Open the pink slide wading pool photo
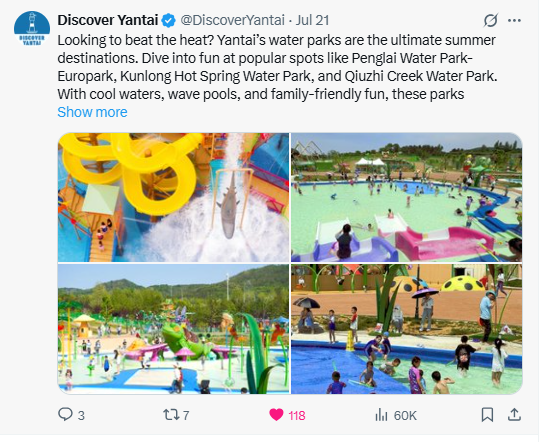 tap(406, 197)
